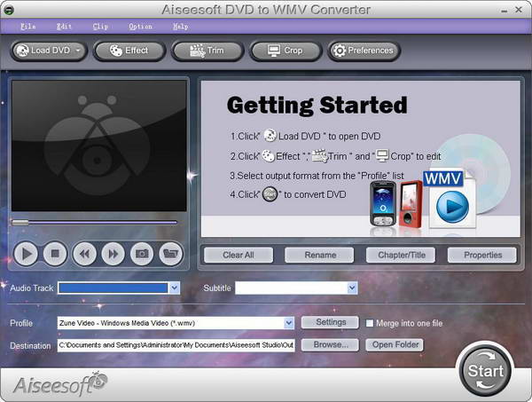
Task: Expand the Profile dropdown list
Action: point(289,323)
